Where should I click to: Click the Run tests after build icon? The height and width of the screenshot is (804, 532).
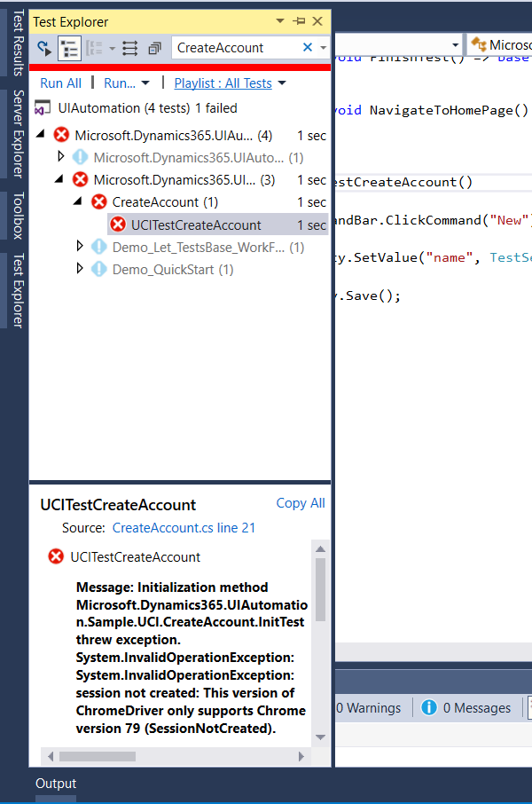pos(44,48)
